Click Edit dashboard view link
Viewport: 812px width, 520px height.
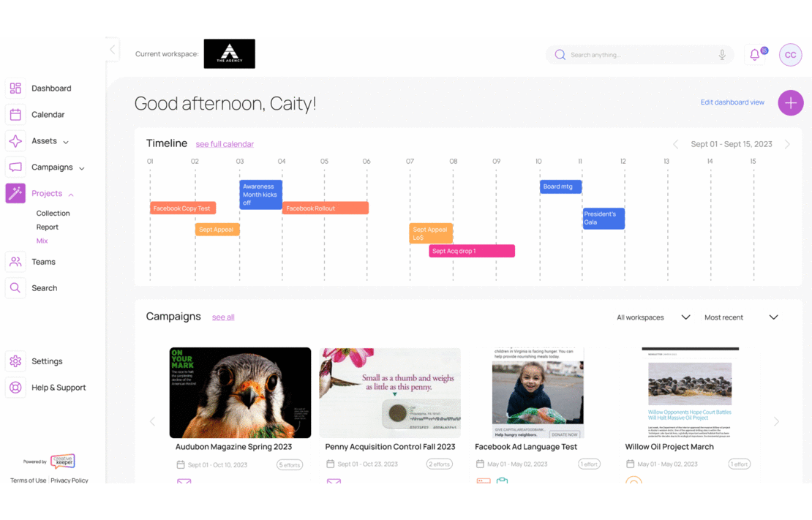pyautogui.click(x=732, y=102)
